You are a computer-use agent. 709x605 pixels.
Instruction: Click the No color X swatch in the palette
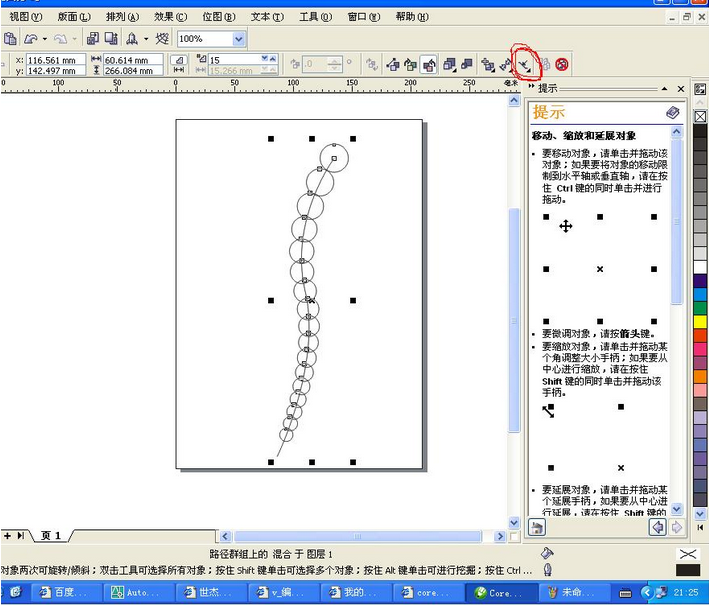(700, 117)
